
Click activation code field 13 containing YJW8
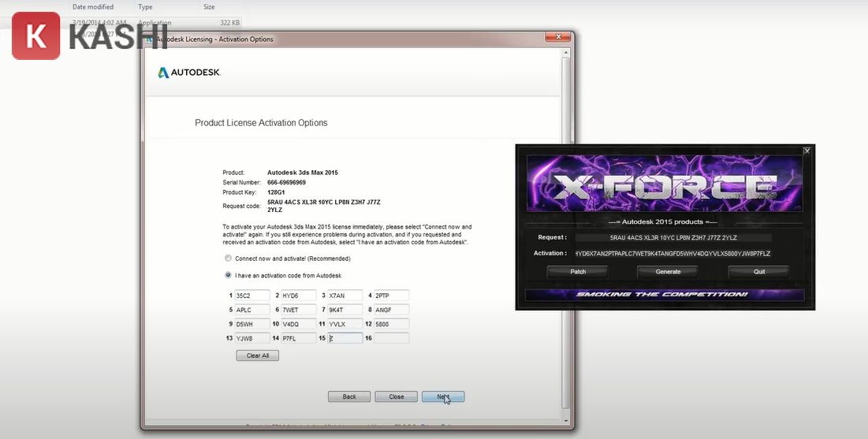pos(252,338)
